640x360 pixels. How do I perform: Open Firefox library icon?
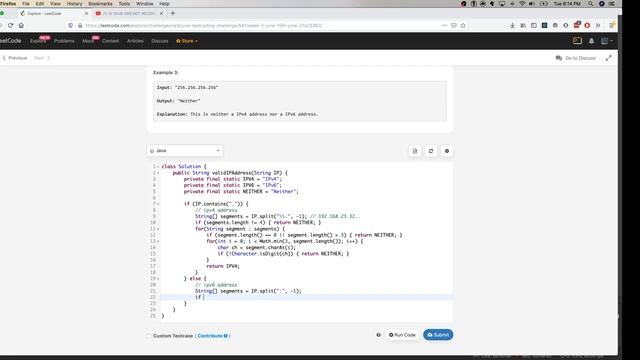[x=523, y=25]
